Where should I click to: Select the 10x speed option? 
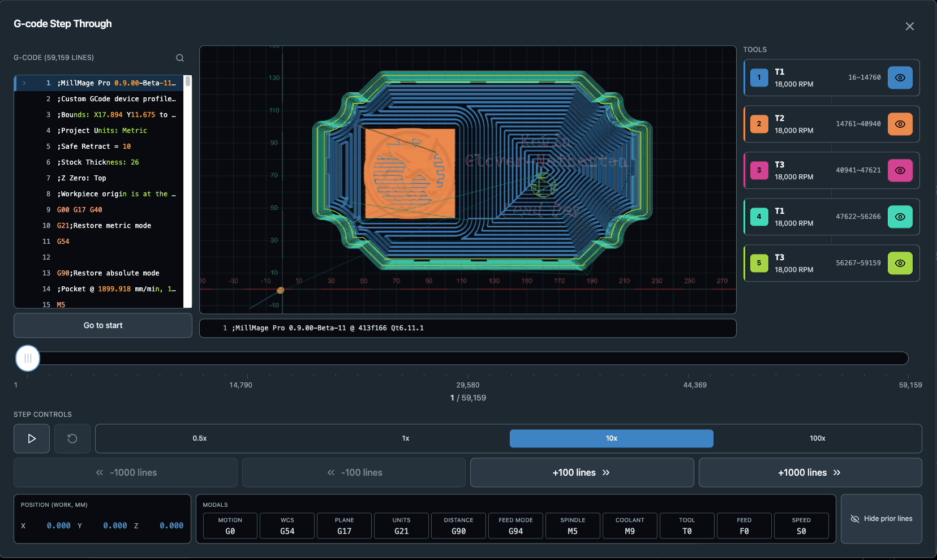(612, 438)
